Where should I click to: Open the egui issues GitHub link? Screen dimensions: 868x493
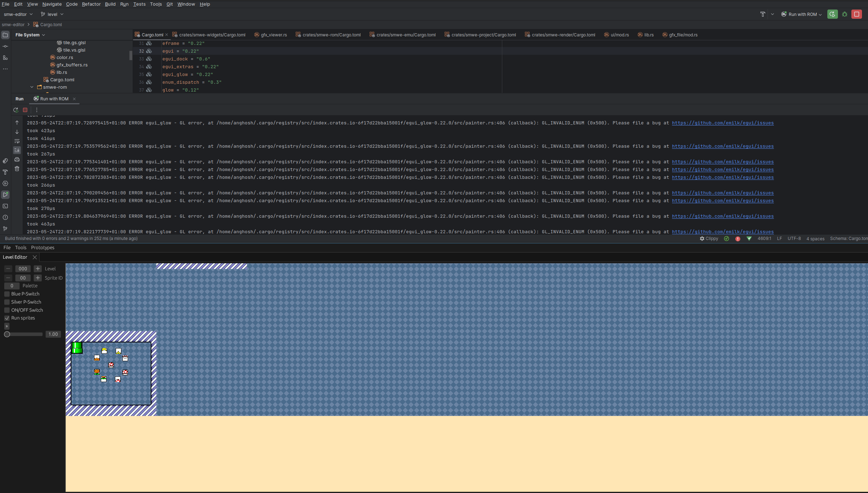pyautogui.click(x=723, y=123)
